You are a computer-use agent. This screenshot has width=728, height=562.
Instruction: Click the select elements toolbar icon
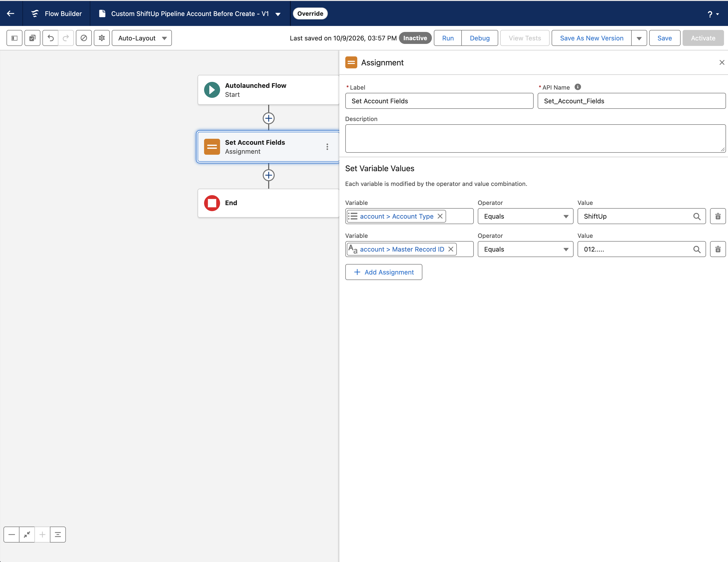click(32, 38)
